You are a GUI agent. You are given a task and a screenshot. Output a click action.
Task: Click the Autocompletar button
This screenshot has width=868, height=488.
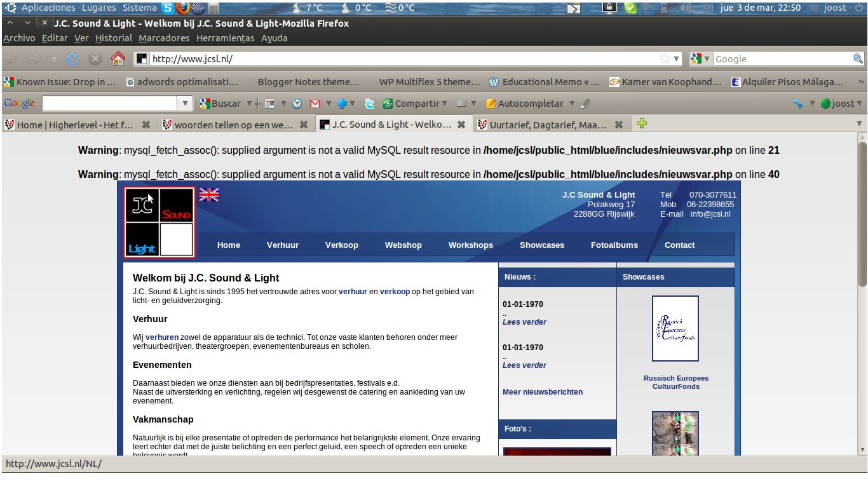524,104
